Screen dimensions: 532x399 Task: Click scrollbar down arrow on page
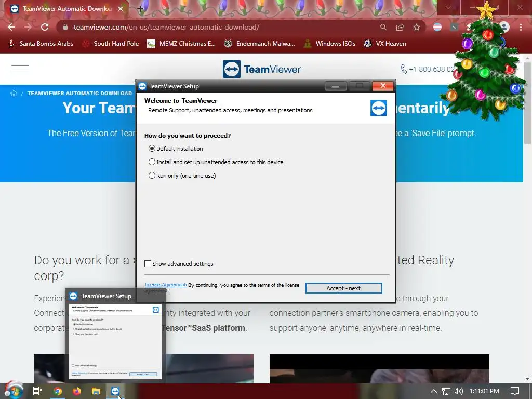click(x=527, y=378)
